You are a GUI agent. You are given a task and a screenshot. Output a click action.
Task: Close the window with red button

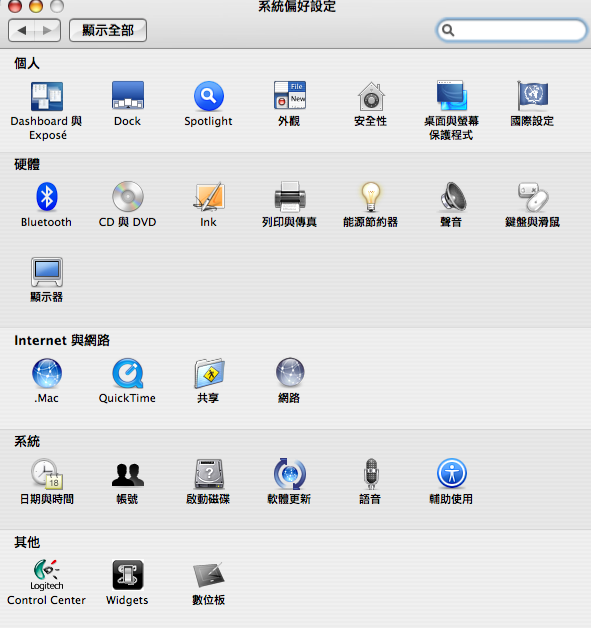(15, 6)
